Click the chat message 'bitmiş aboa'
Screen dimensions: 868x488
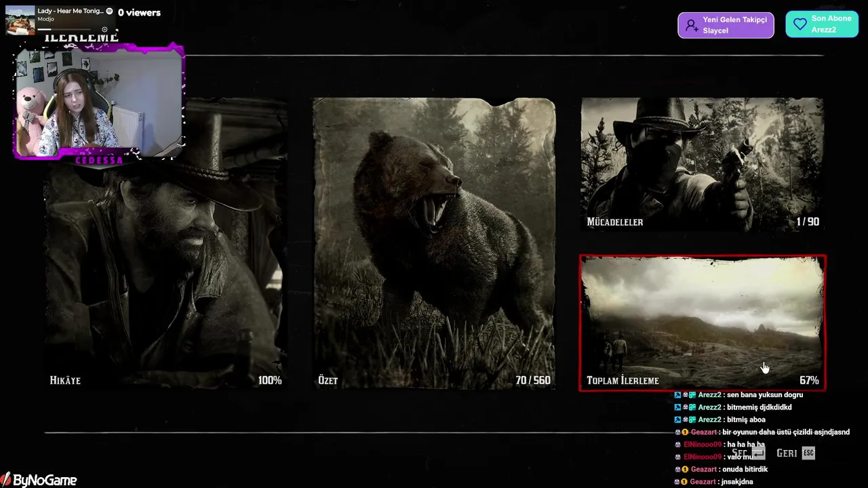pyautogui.click(x=746, y=420)
